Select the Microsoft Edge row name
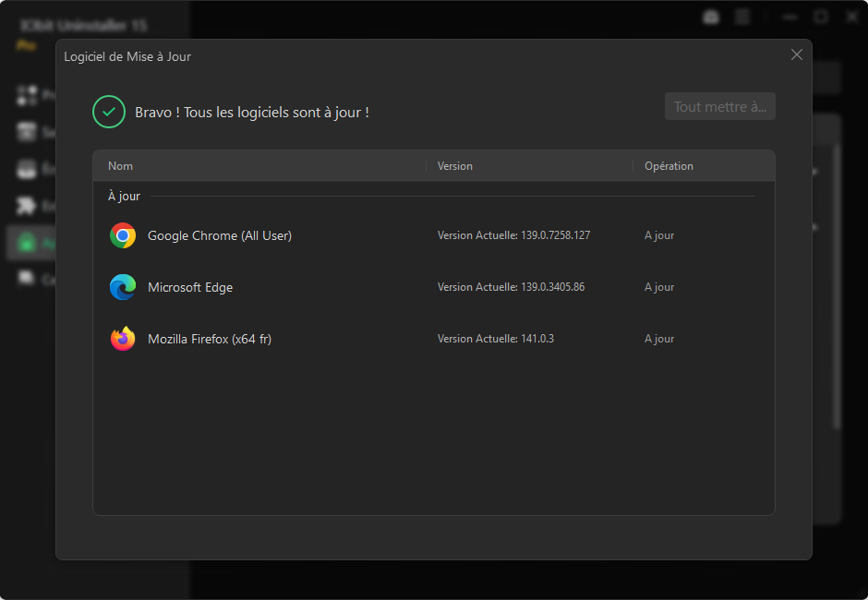868x600 pixels. pos(190,287)
